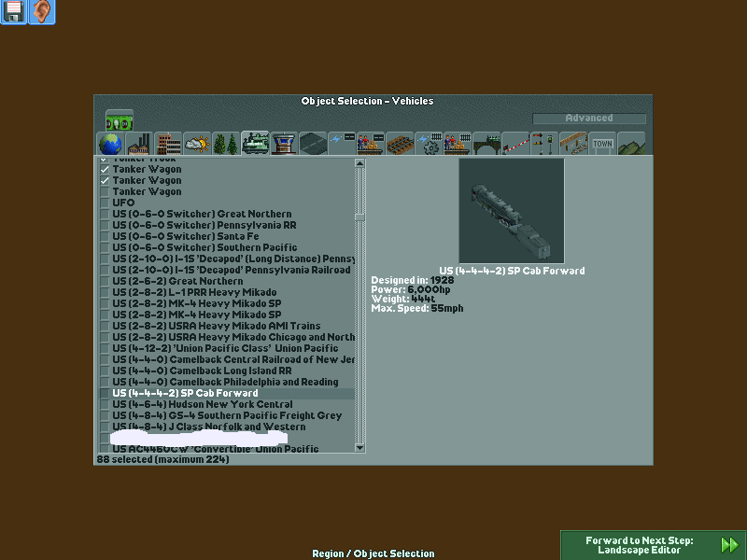This screenshot has width=747, height=560.
Task: Select the Vehicles locomotive tab
Action: click(x=255, y=144)
